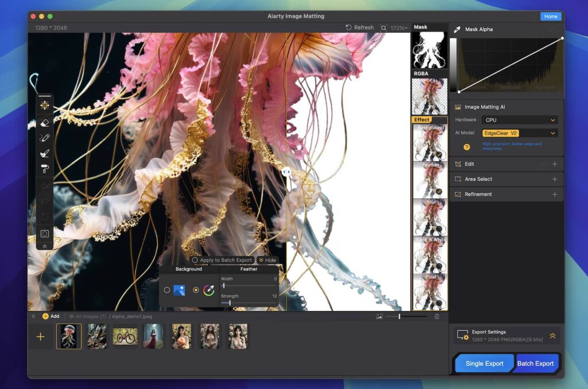Open the Feather tab in effect popup

click(249, 269)
